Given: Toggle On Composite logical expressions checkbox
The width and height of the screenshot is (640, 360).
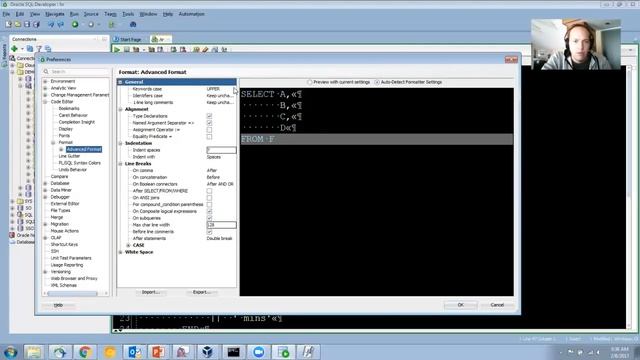Looking at the screenshot, I should coord(209,211).
